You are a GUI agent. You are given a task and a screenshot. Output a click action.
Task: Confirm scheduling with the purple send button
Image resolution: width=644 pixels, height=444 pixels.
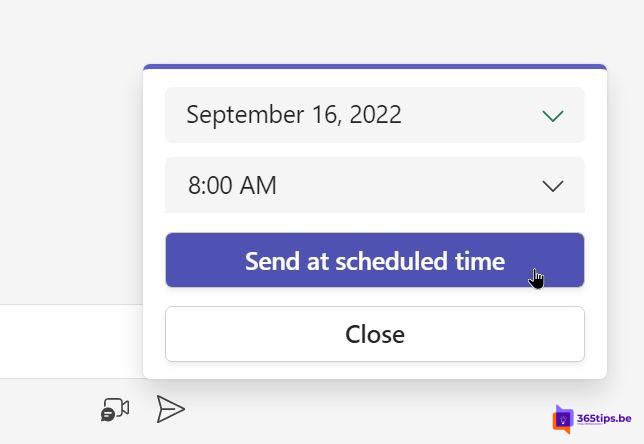click(x=375, y=260)
